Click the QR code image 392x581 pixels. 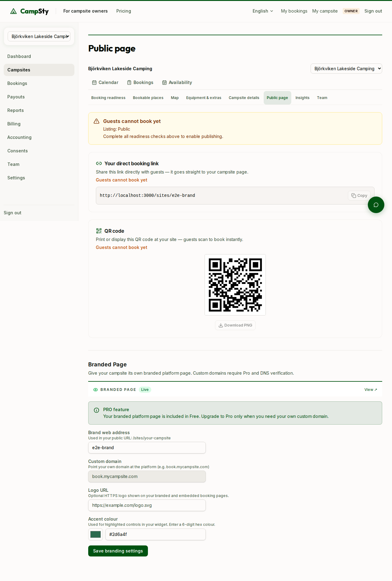point(235,285)
